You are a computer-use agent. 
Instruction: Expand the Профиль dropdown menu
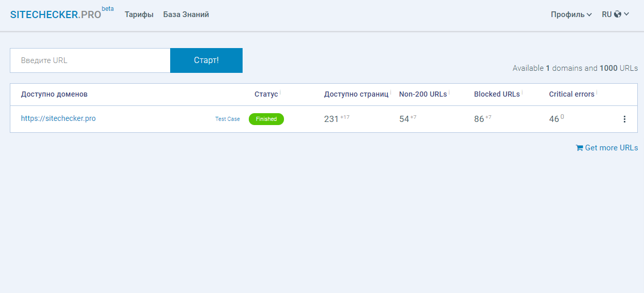(x=571, y=14)
